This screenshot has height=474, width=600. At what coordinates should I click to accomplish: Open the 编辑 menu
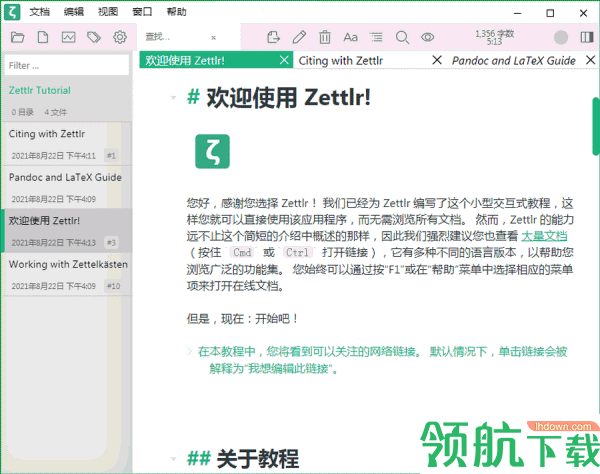point(74,12)
